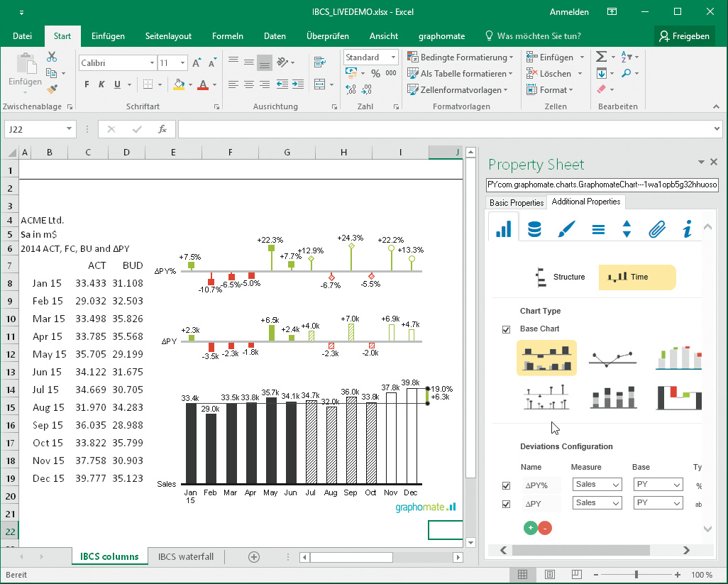Select the line chart type thumbnail
The image size is (728, 584).
pos(612,358)
